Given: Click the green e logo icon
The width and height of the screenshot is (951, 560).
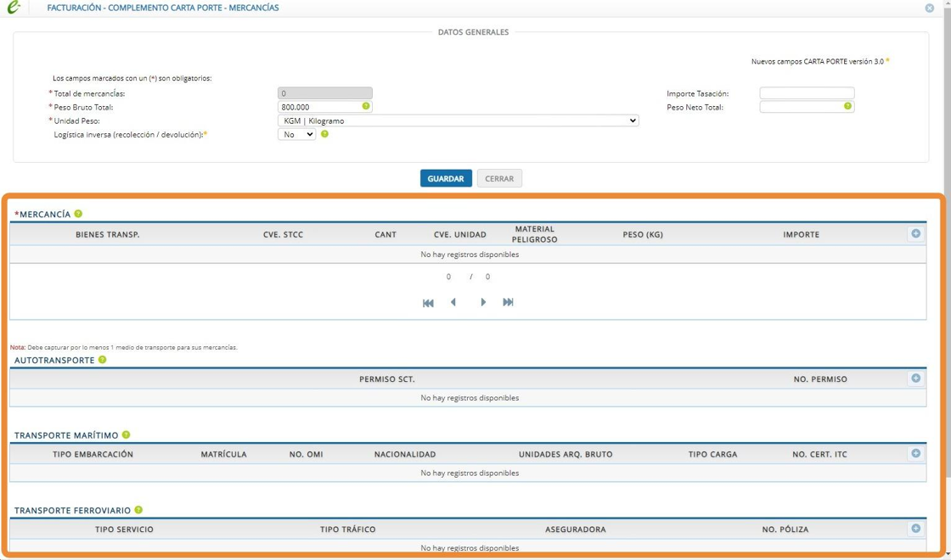Looking at the screenshot, I should click(x=14, y=8).
